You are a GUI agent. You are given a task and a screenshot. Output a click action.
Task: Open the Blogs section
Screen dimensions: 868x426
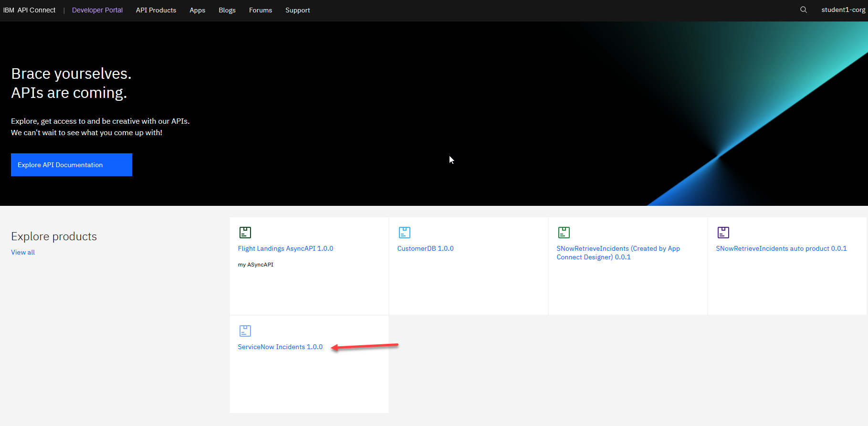[227, 10]
